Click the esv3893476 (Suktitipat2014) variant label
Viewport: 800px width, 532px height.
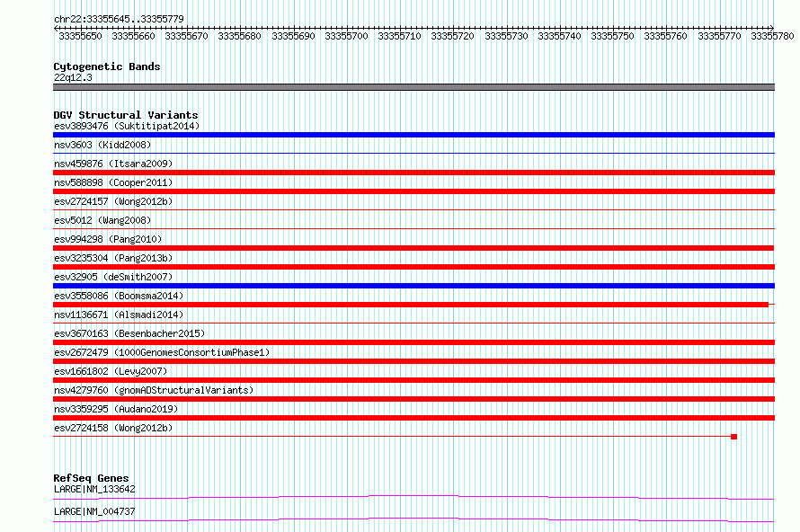(127, 126)
